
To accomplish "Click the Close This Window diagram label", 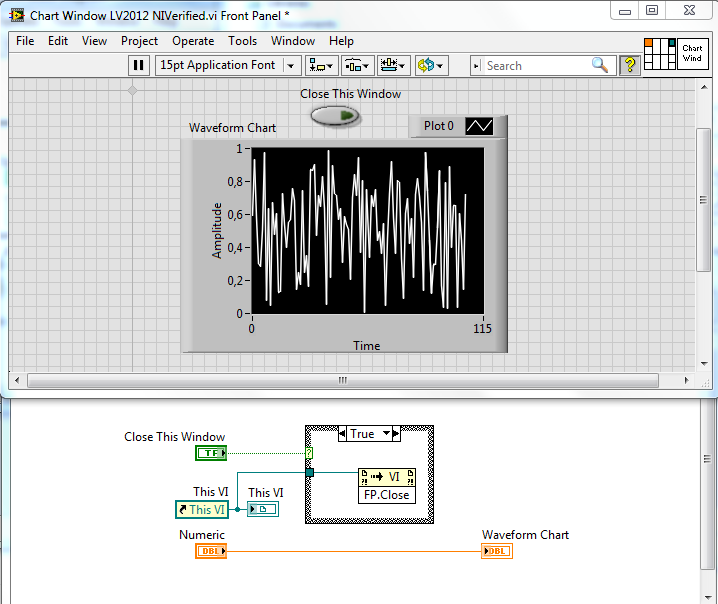I will [174, 437].
